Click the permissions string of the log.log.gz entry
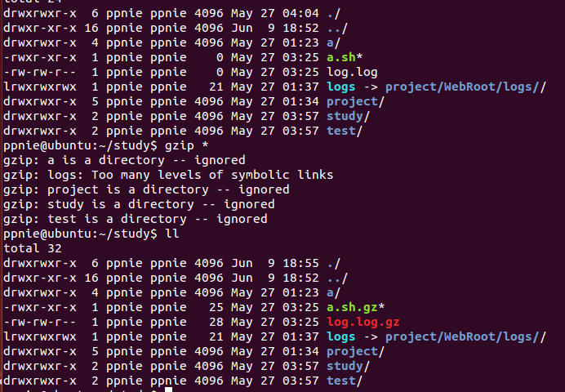The height and width of the screenshot is (392, 565). tap(40, 322)
